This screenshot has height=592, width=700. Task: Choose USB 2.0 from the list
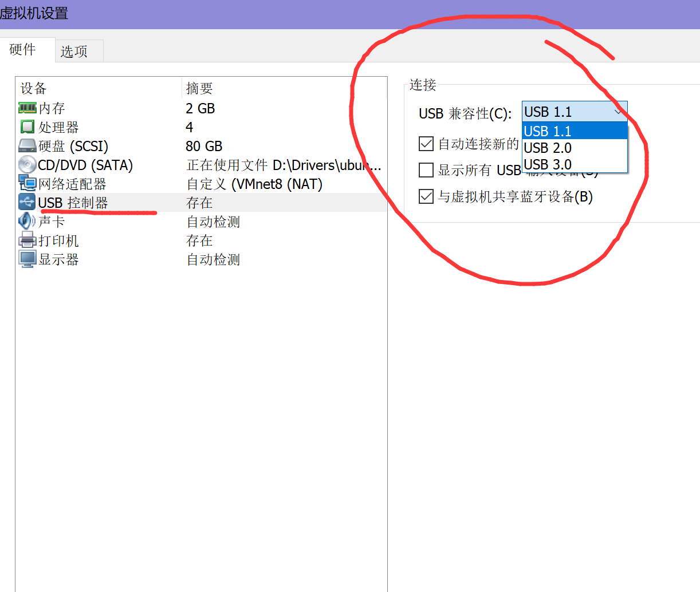[x=575, y=148]
